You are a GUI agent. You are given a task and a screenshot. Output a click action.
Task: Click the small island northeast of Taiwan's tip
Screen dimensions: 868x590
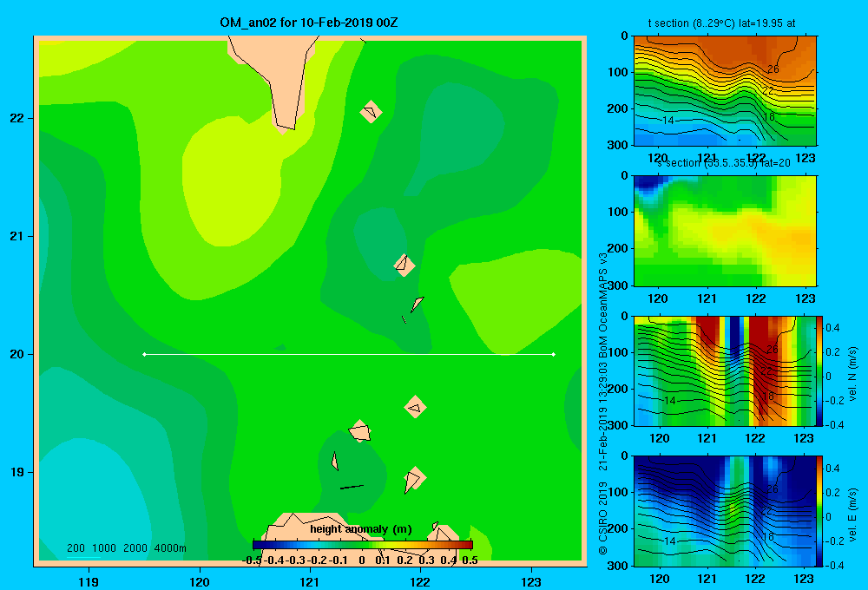371,112
